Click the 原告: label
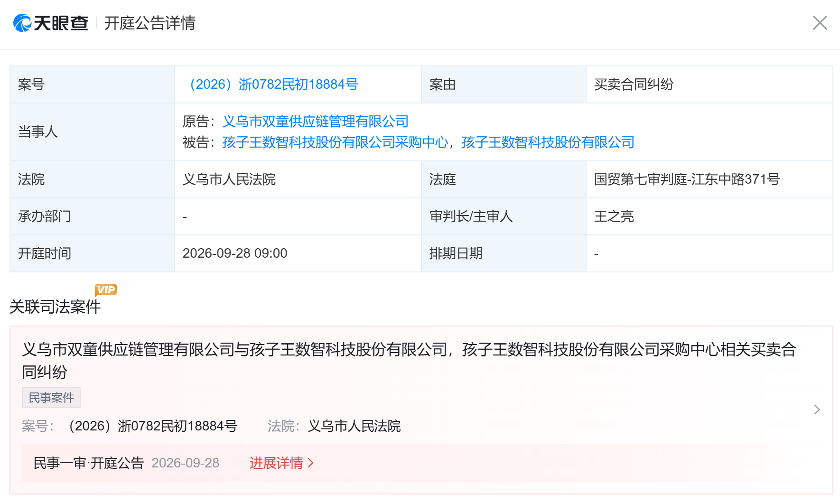This screenshot has height=504, width=840. pos(199,121)
